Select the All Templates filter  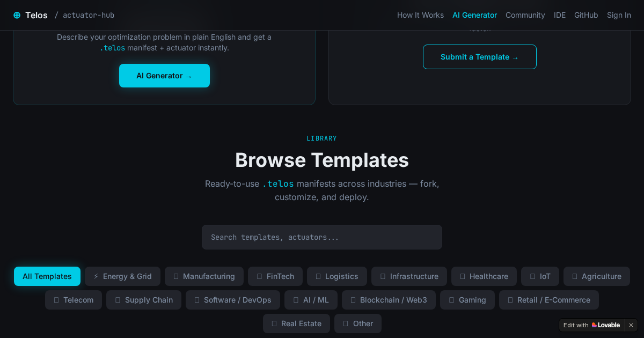[x=47, y=276]
